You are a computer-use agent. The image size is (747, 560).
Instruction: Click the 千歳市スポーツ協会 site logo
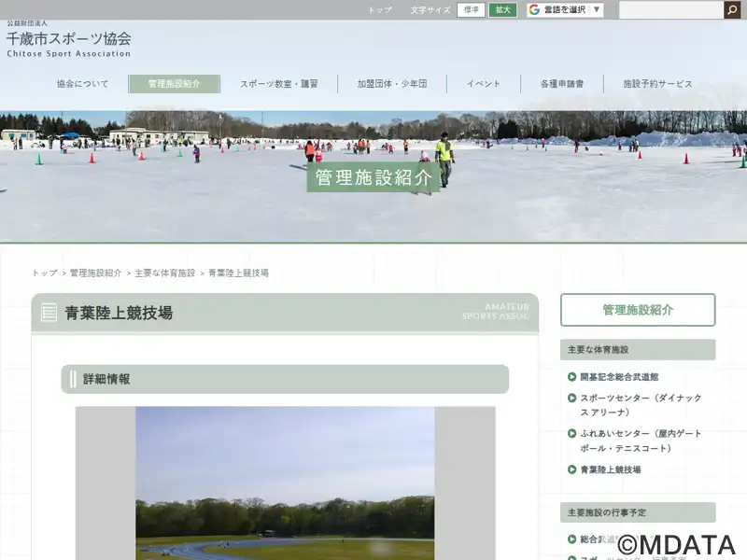click(x=68, y=41)
